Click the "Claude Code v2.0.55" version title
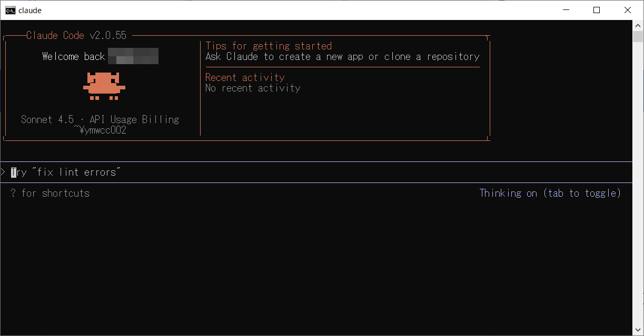Screen dimensions: 644x336 pyautogui.click(x=76, y=35)
